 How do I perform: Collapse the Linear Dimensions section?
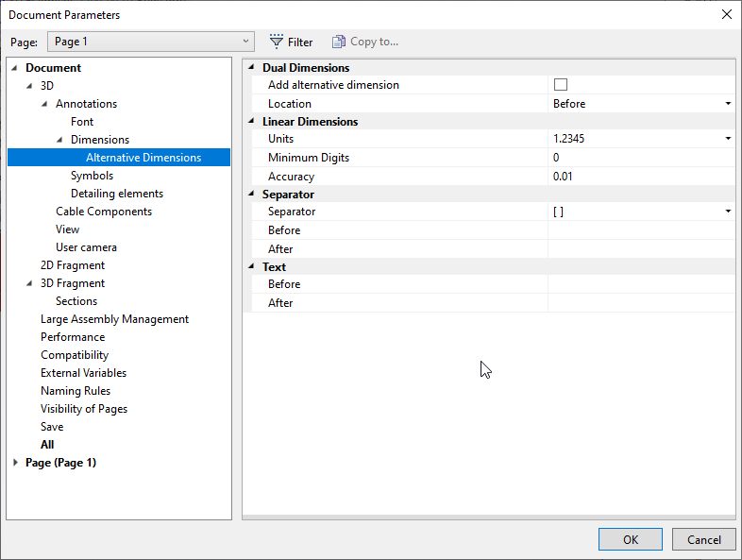tap(251, 121)
